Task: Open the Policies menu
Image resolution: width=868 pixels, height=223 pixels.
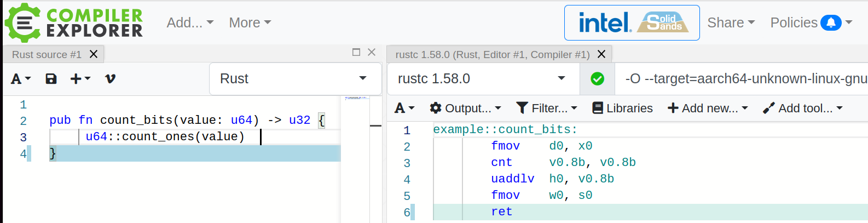Action: 811,22
